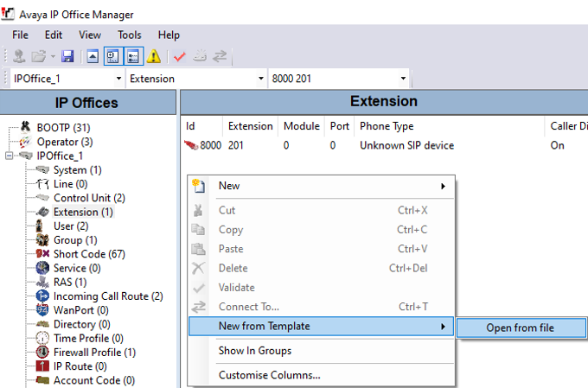The height and width of the screenshot is (388, 588).
Task: Select IP Route (0) in the tree
Action: click(x=80, y=366)
